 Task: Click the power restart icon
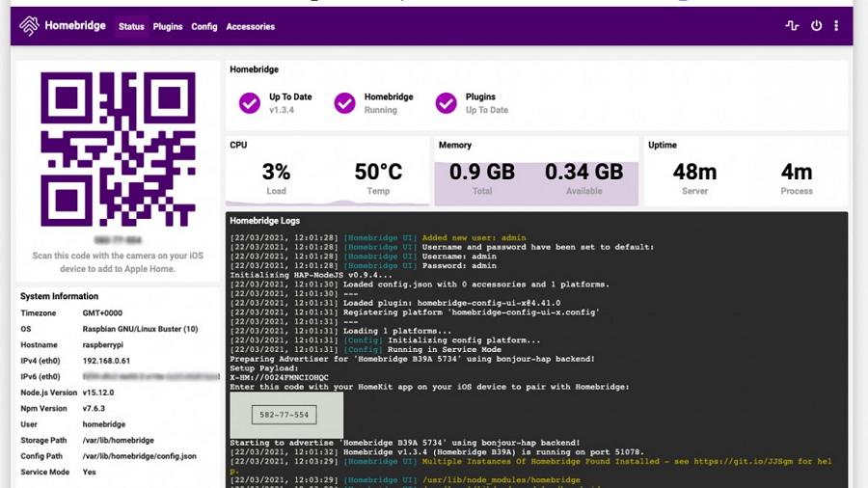point(816,26)
